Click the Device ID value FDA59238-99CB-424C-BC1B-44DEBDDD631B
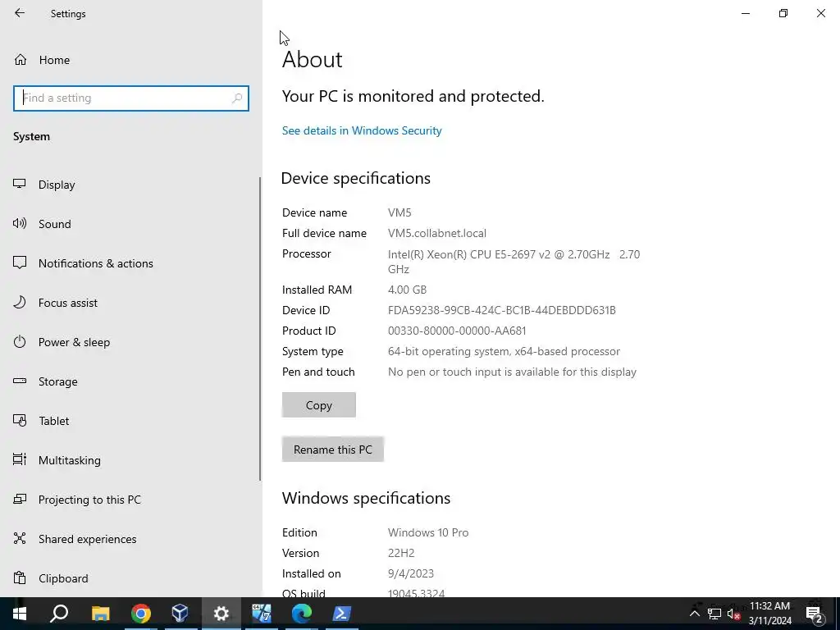840x630 pixels. pos(501,310)
